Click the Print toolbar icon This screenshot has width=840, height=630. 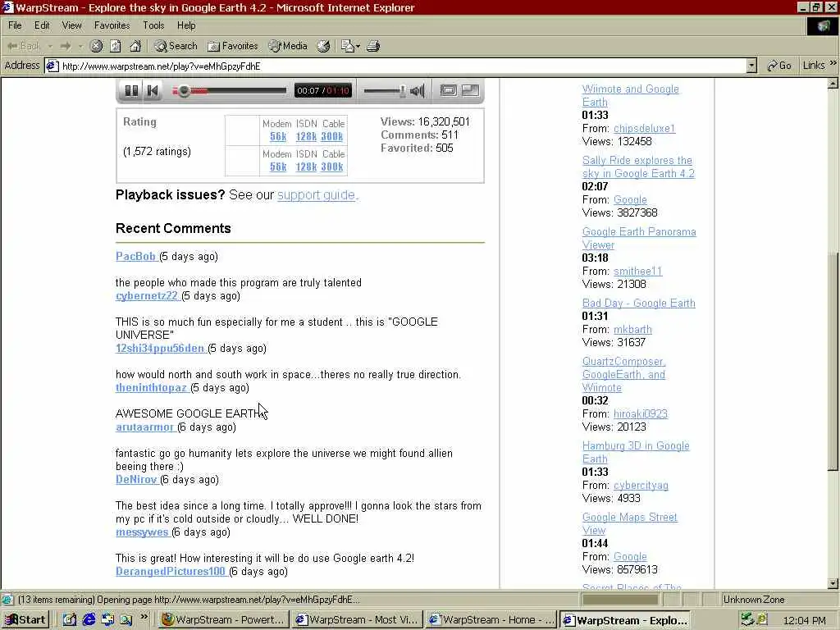pyautogui.click(x=373, y=46)
